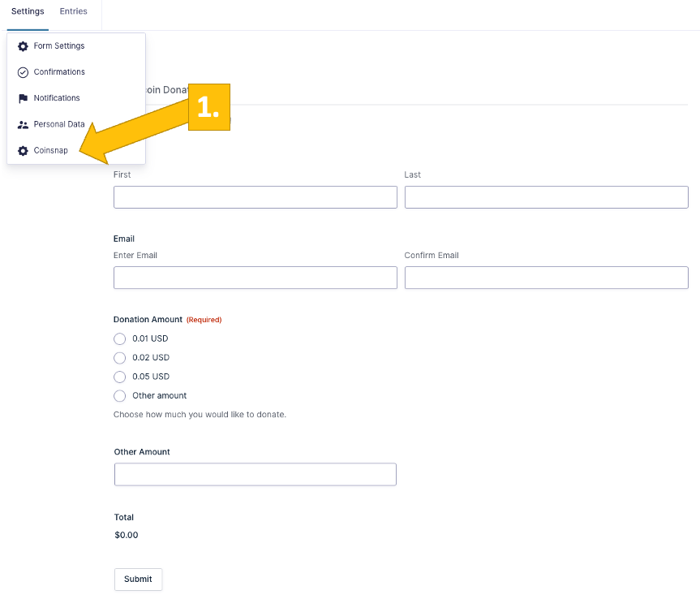The width and height of the screenshot is (700, 599).
Task: Click the people icon beside Personal Data
Action: [23, 125]
